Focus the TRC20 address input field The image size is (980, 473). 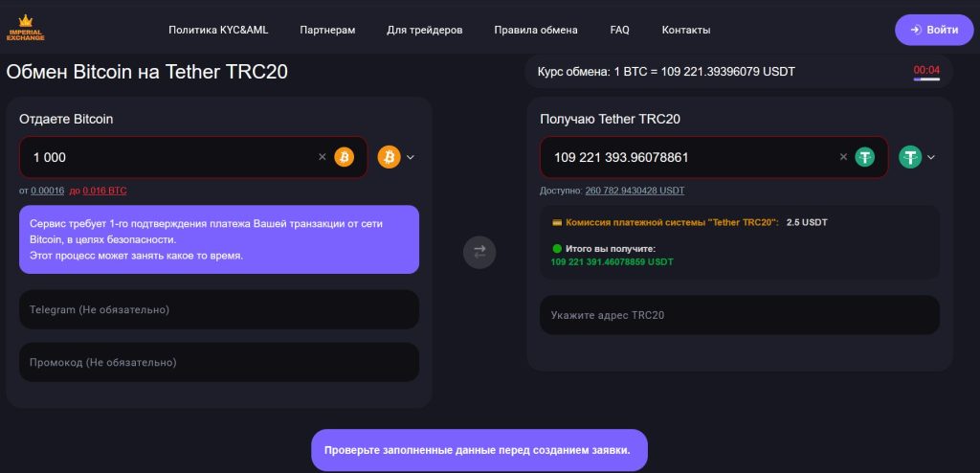point(739,315)
